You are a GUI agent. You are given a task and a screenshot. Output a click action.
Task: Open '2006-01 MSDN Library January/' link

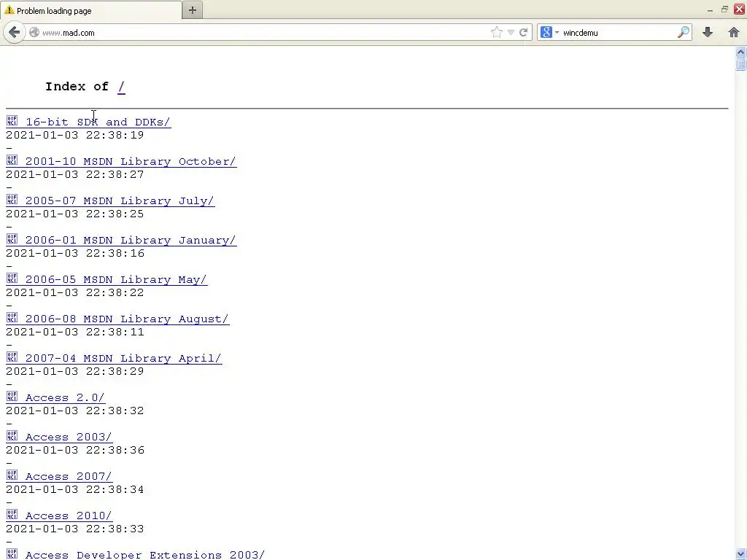(x=131, y=240)
